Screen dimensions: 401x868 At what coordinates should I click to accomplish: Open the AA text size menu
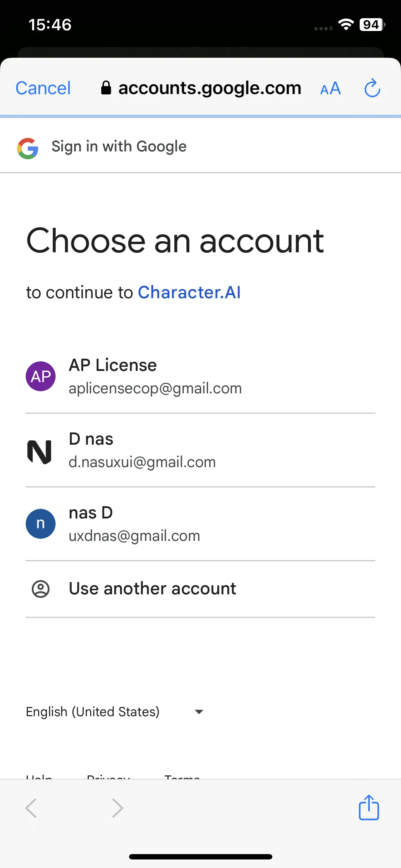point(330,88)
